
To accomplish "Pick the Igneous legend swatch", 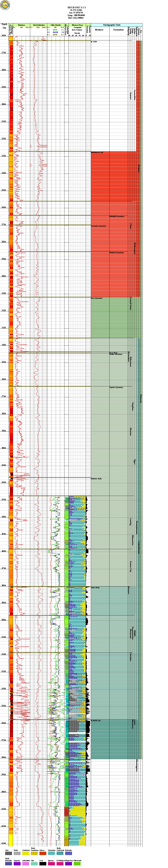I will point(52,864).
